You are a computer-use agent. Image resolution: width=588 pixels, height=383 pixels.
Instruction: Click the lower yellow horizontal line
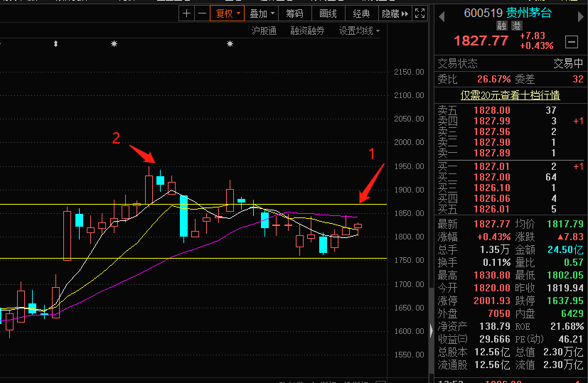click(193, 258)
